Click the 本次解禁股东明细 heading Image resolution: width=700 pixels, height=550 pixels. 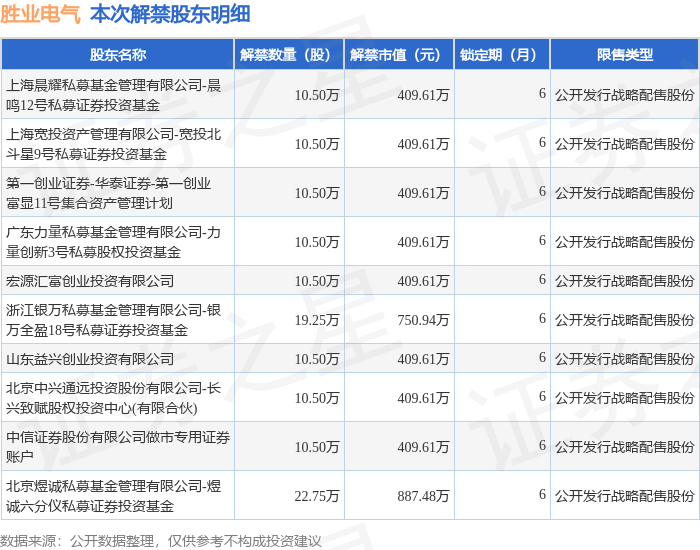click(170, 14)
